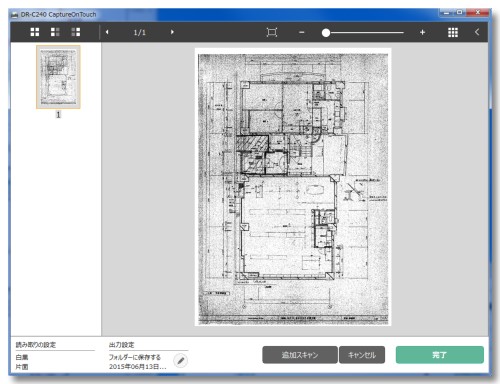Viewport: 500px width, 384px height.
Task: Click the scanned floor plan preview
Action: 293,187
